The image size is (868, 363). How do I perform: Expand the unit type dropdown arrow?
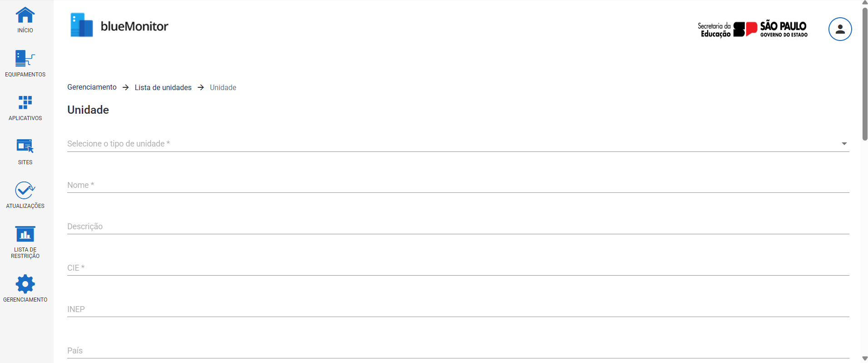[844, 144]
